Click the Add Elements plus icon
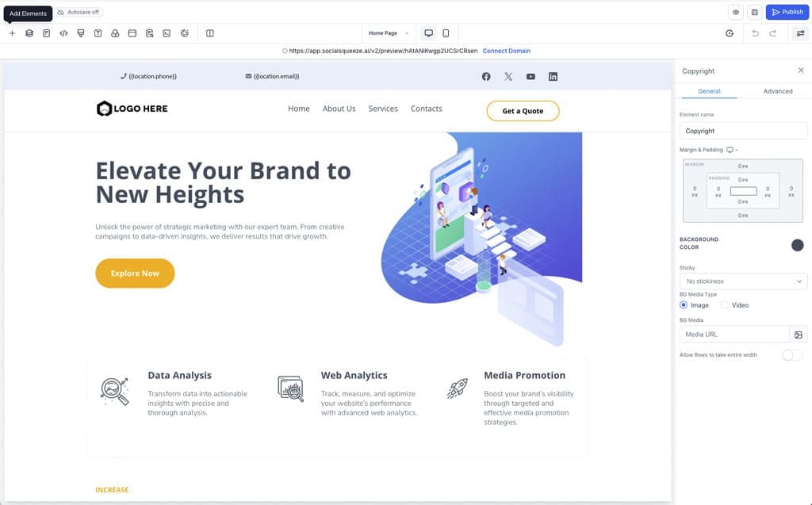 pyautogui.click(x=12, y=33)
